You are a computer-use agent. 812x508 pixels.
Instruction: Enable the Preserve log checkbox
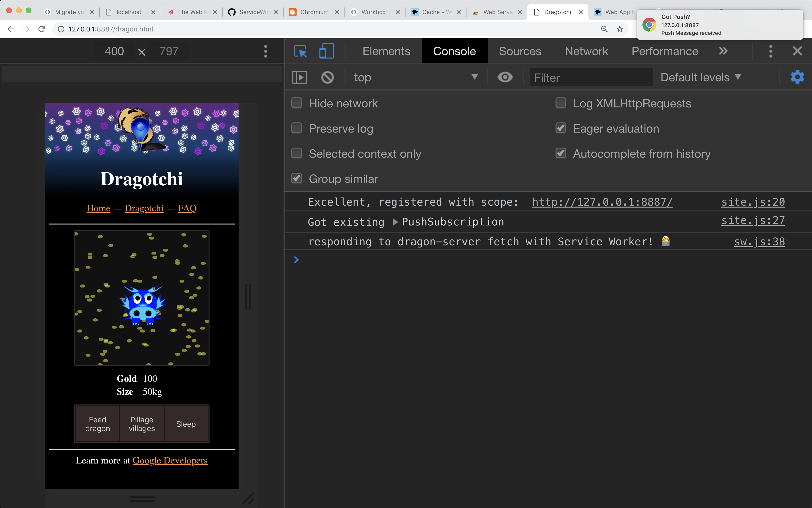pos(297,128)
